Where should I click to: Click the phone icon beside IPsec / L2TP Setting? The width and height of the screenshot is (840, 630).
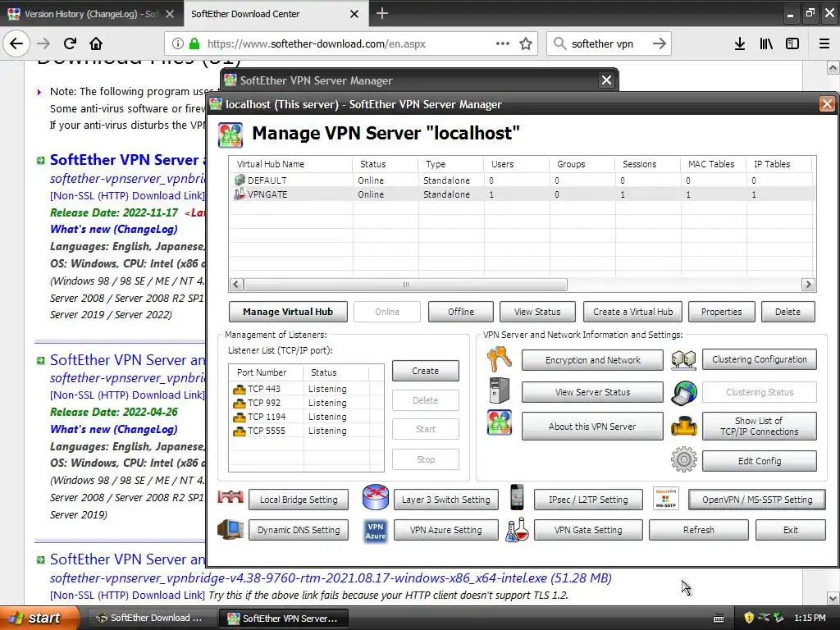point(517,497)
